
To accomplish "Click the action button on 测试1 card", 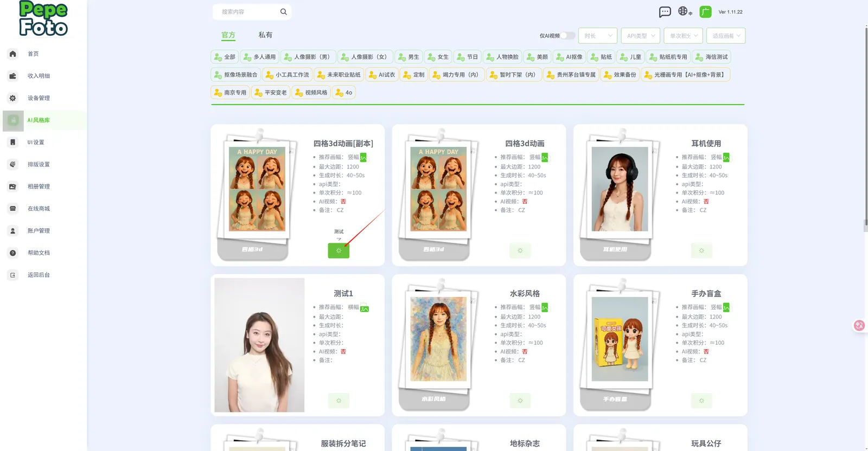I will [x=339, y=401].
